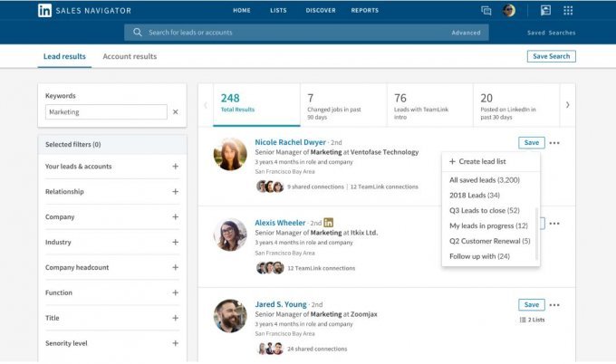
Task: Open Jared S. Young's profile photo
Action: 230,316
